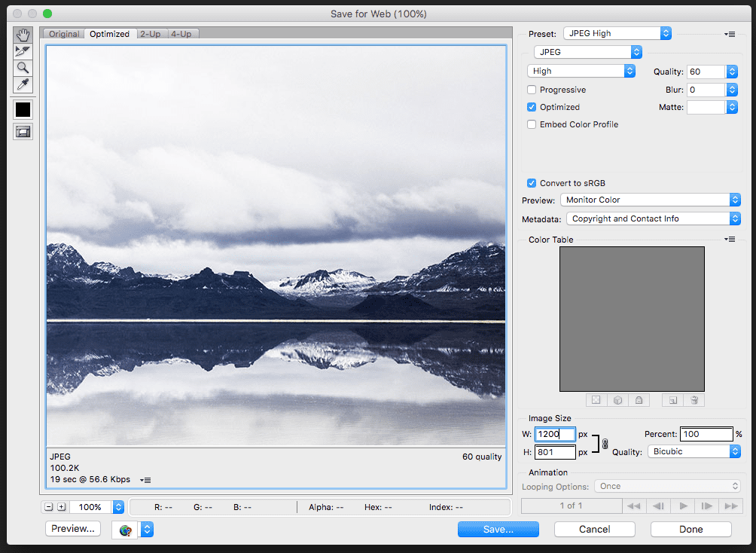
Task: Click the black eyedropper color swatch
Action: click(23, 109)
